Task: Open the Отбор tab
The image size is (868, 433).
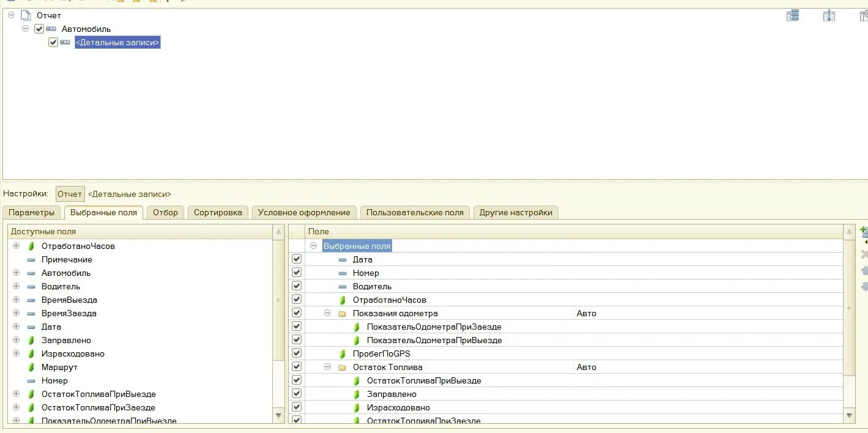Action: click(165, 213)
